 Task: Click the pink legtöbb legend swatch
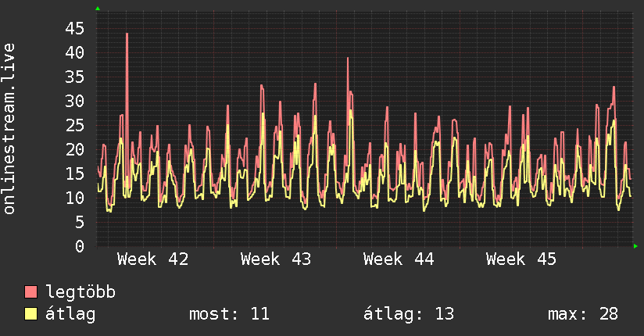pos(30,292)
